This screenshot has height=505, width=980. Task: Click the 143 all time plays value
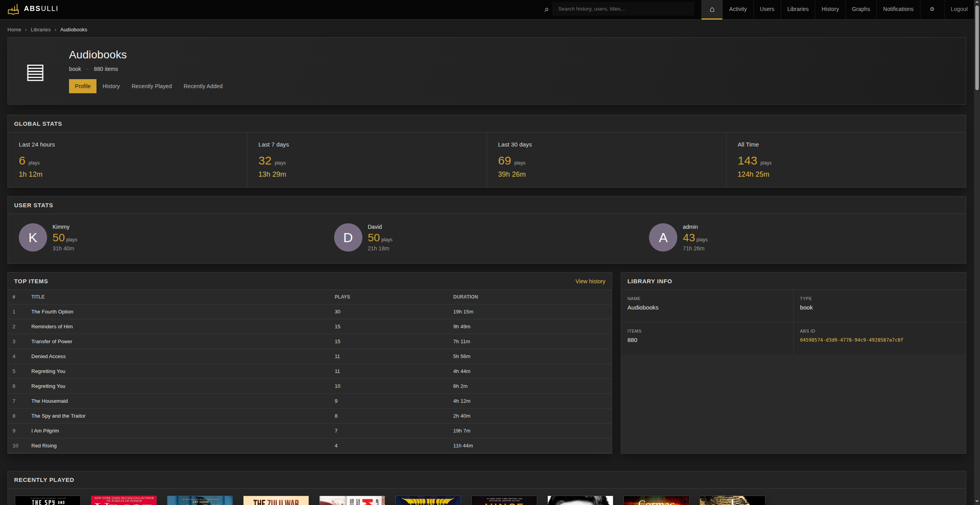[x=747, y=161]
